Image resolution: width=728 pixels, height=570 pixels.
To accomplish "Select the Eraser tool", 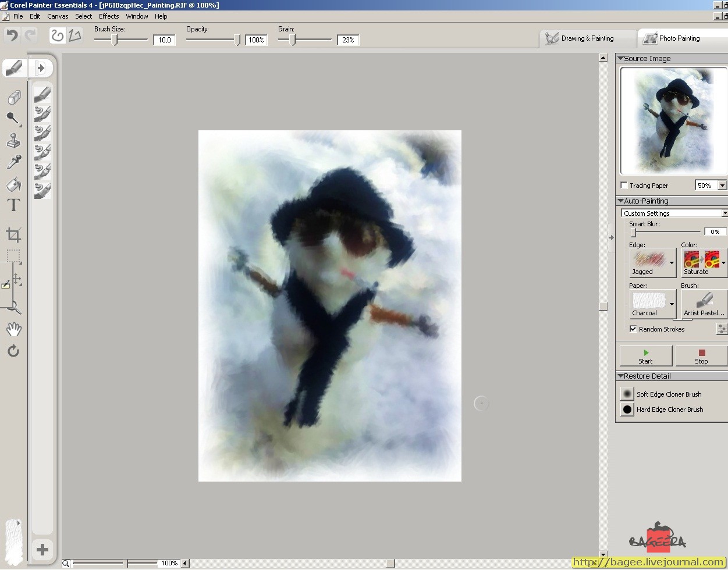I will click(13, 97).
